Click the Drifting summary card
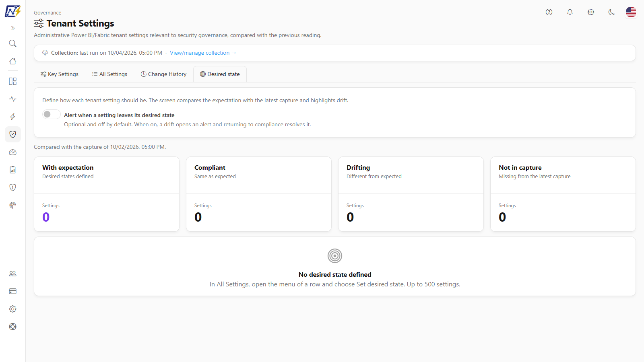The width and height of the screenshot is (644, 362). pyautogui.click(x=411, y=194)
